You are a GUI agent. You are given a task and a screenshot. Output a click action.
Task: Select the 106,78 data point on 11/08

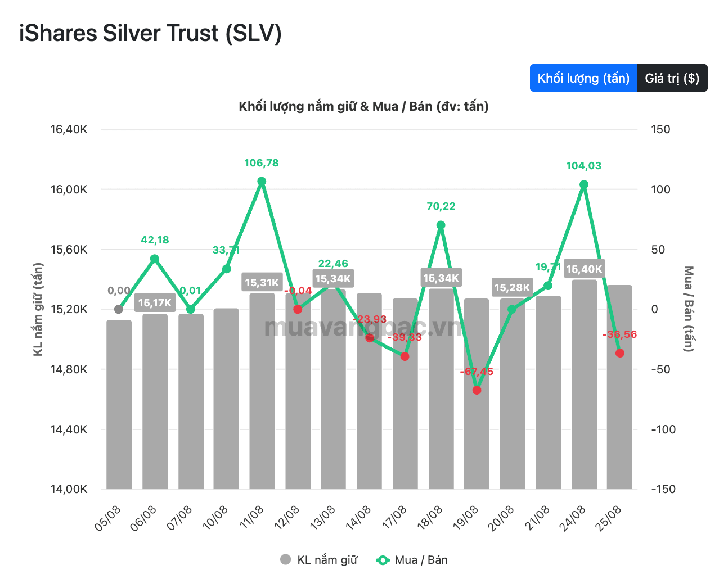click(262, 181)
